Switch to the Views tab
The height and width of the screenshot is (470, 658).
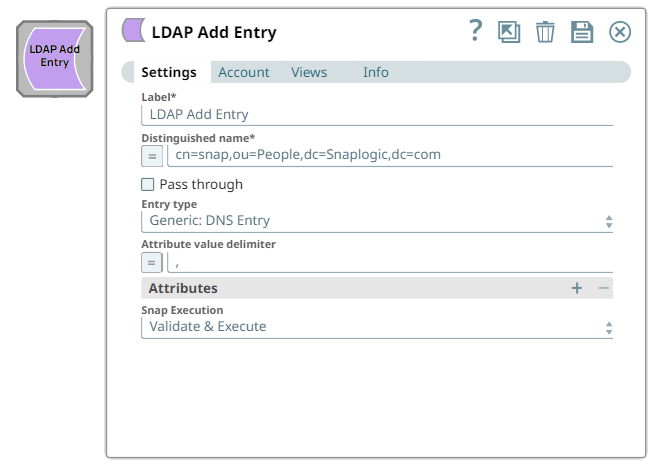click(x=309, y=72)
